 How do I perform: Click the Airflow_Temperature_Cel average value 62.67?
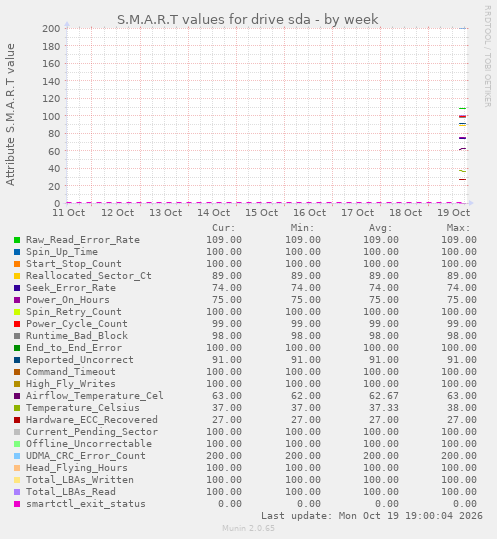tap(384, 396)
